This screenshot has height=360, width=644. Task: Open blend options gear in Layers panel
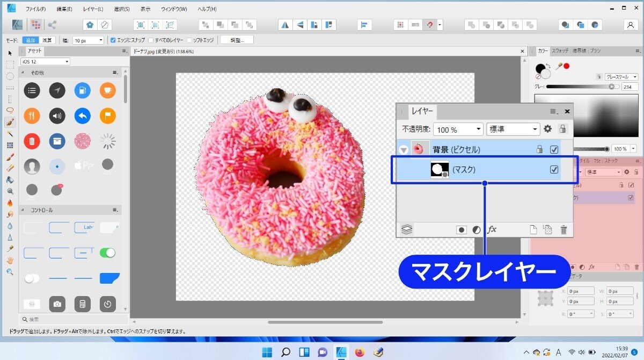coord(547,128)
